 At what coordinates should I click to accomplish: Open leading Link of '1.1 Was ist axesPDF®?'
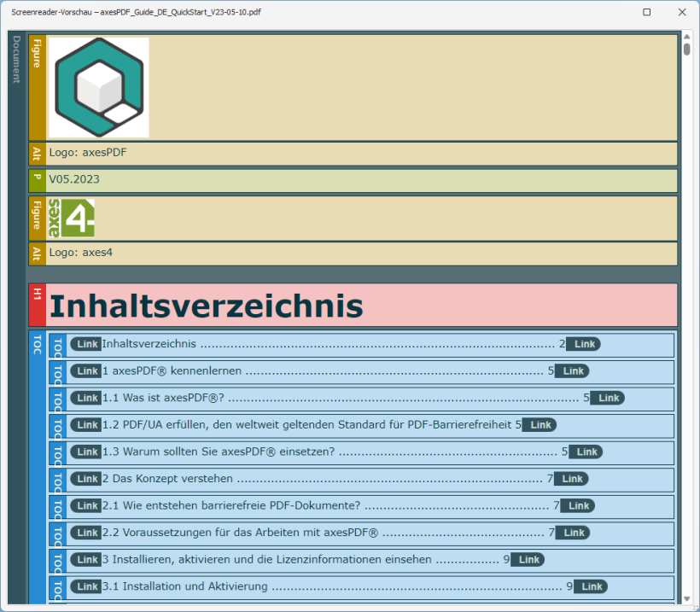pyautogui.click(x=86, y=398)
